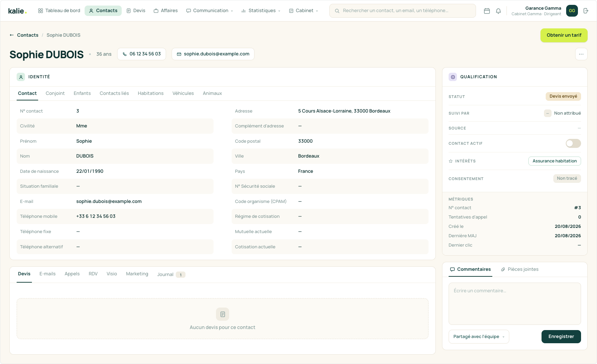Image resolution: width=597 pixels, height=364 pixels.
Task: Click the Contacts breadcrumb link
Action: (28, 35)
